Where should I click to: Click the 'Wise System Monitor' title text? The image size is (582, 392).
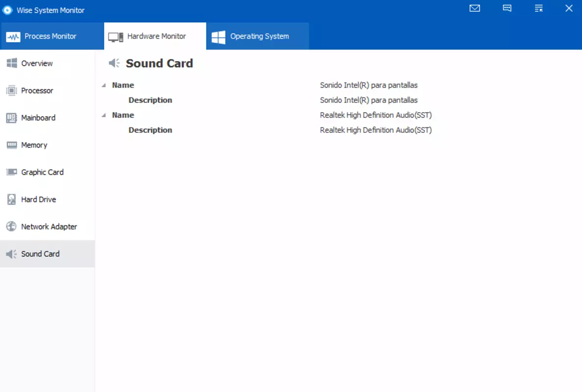pos(50,10)
